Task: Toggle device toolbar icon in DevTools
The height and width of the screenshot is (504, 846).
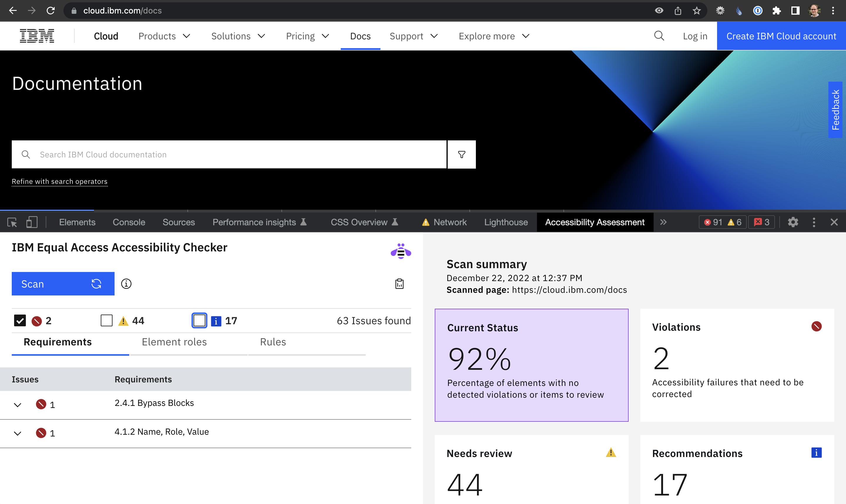Action: pyautogui.click(x=32, y=222)
